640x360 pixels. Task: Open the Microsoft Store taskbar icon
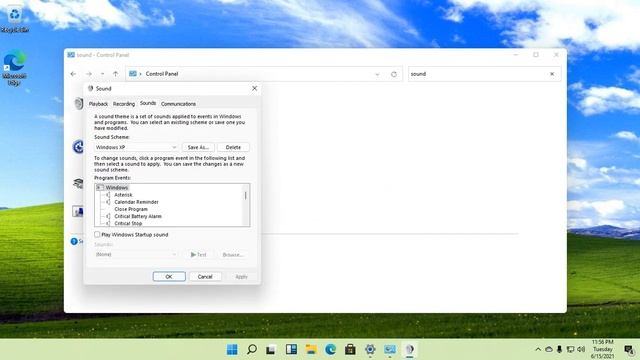pos(350,349)
